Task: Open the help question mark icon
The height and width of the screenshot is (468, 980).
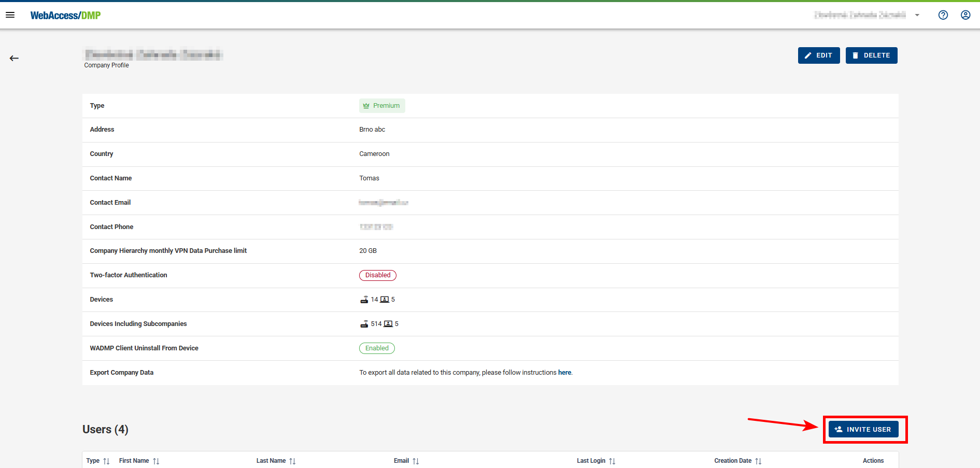Action: pyautogui.click(x=943, y=15)
